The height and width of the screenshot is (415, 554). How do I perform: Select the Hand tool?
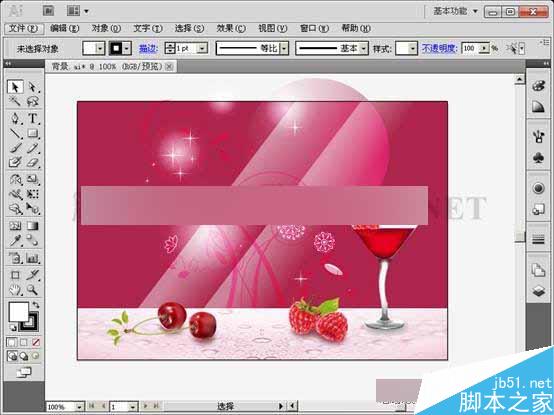(15, 290)
